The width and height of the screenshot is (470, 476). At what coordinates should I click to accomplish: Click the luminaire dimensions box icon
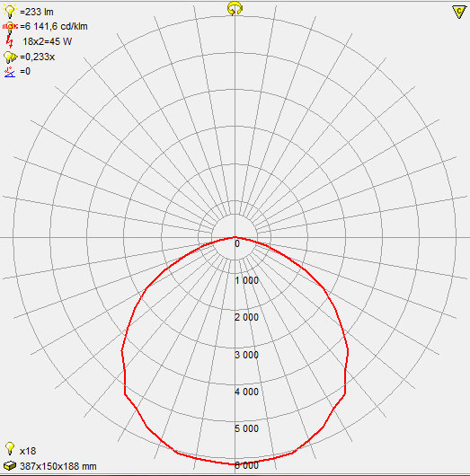pyautogui.click(x=10, y=466)
